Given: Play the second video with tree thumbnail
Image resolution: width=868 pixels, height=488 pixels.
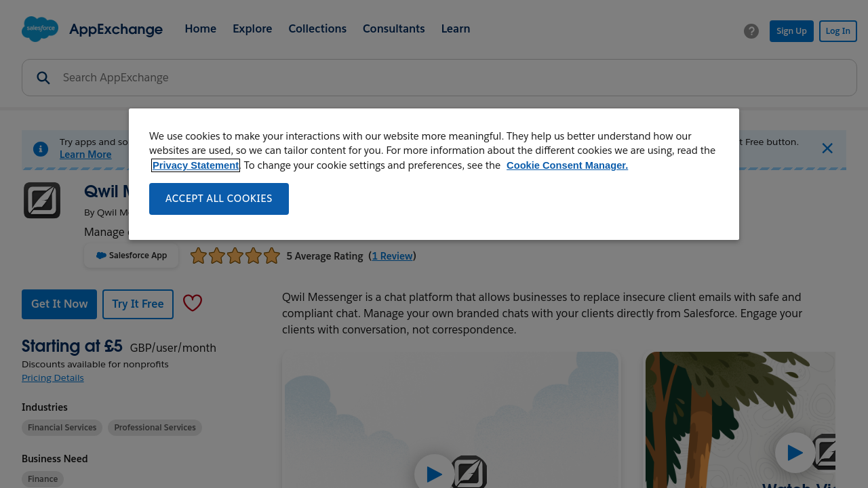Looking at the screenshot, I should point(795,453).
